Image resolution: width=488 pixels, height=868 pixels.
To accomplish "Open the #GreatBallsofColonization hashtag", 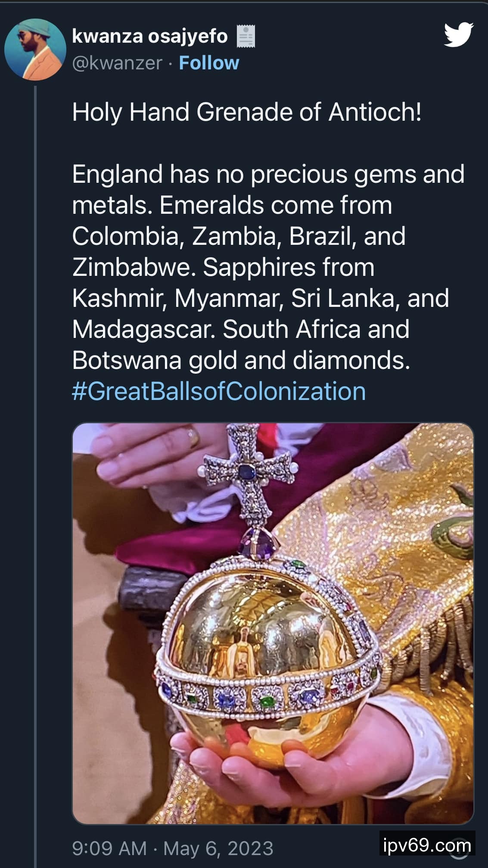I will [x=219, y=391].
